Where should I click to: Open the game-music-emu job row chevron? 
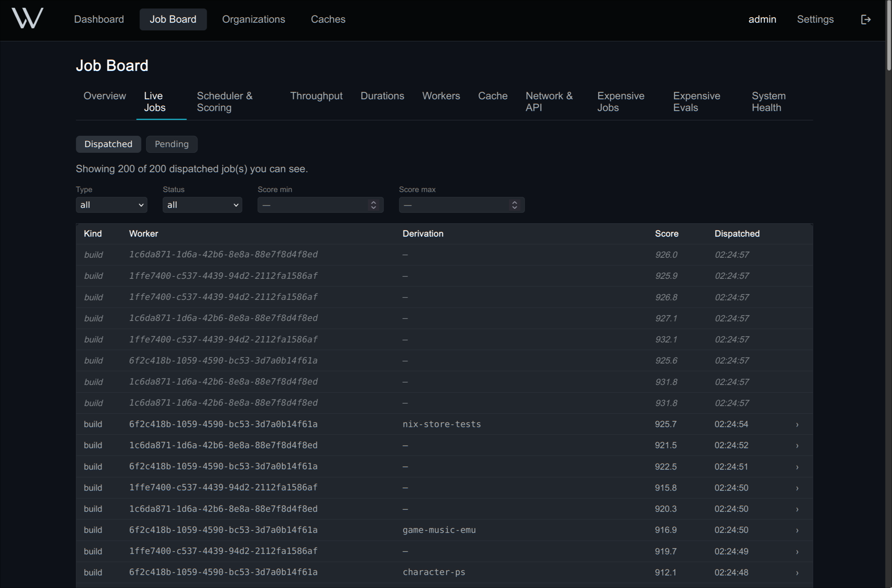click(x=797, y=530)
